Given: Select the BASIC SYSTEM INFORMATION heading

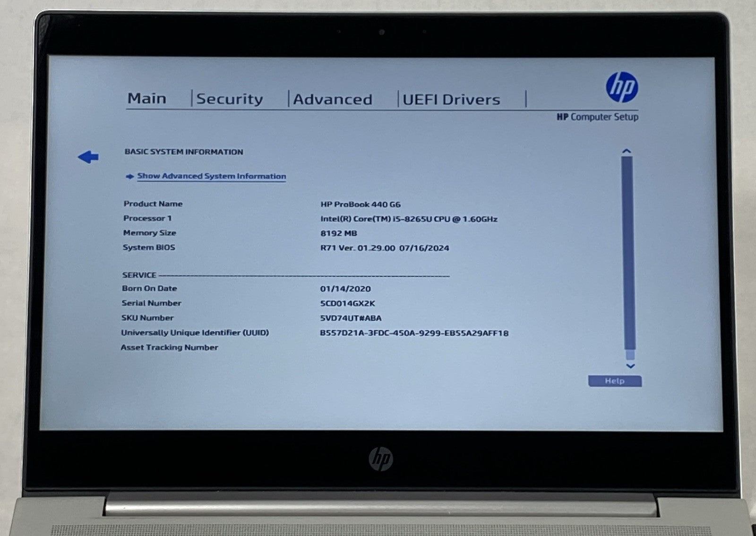Looking at the screenshot, I should [184, 152].
